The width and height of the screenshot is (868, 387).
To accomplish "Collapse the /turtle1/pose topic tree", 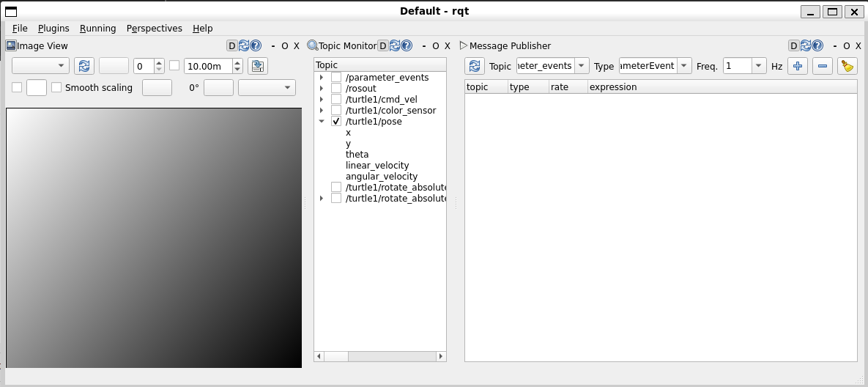I will [322, 121].
